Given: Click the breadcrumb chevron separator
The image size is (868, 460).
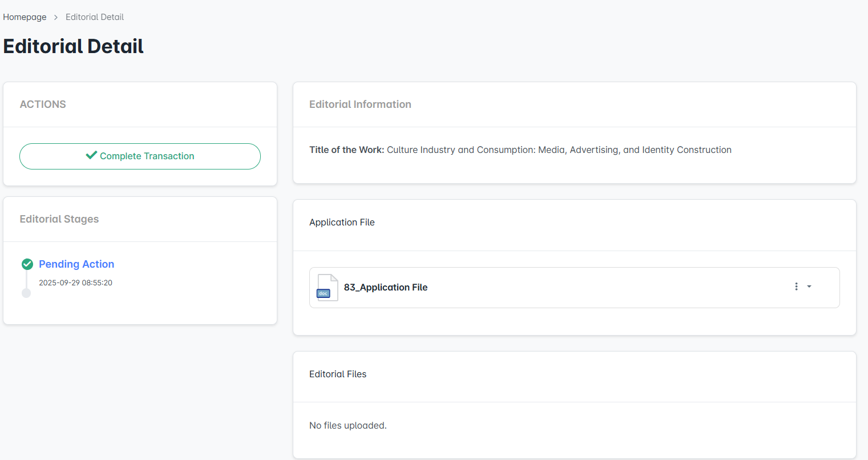Looking at the screenshot, I should coord(56,18).
